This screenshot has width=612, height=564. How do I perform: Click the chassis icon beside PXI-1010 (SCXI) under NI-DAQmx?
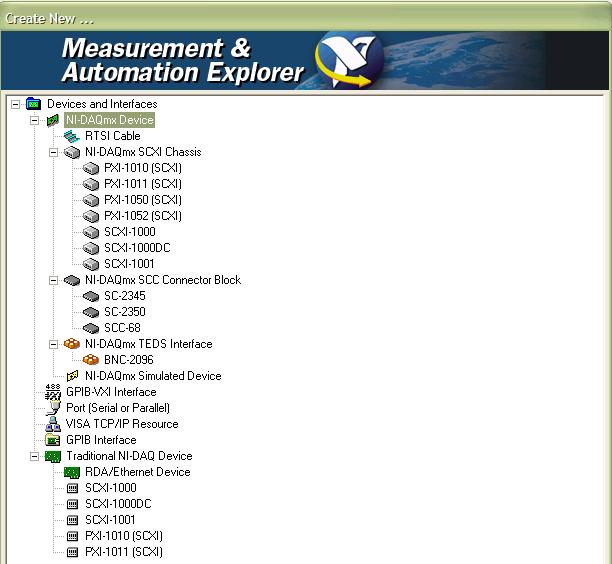pyautogui.click(x=91, y=168)
